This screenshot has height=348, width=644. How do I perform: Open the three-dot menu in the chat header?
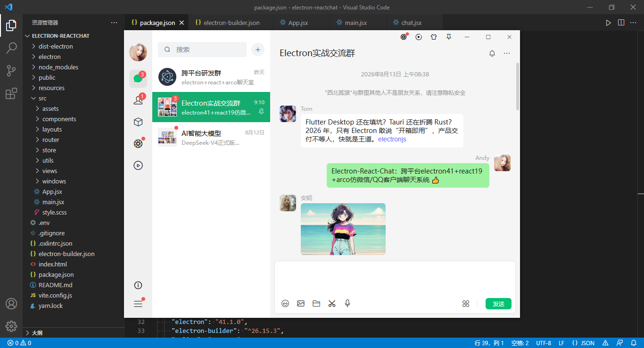(507, 53)
